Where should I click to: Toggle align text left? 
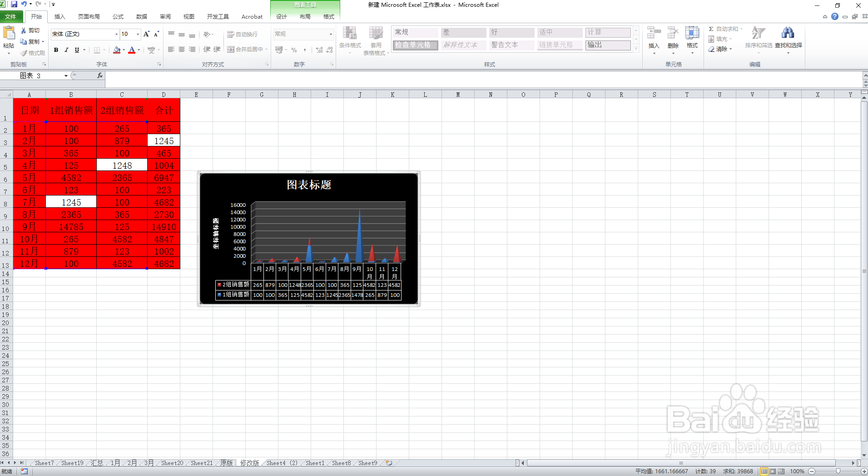pos(171,50)
